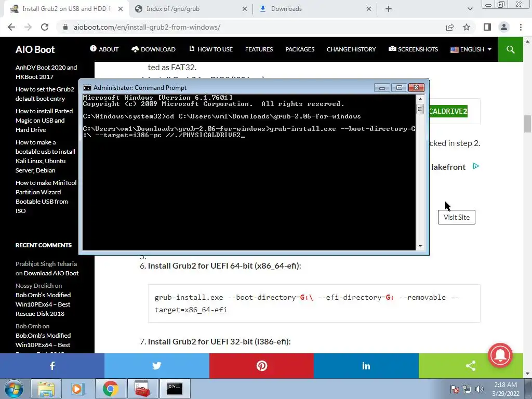532x399 pixels.
Task: Click the browser forward arrow
Action: pyautogui.click(x=28, y=27)
